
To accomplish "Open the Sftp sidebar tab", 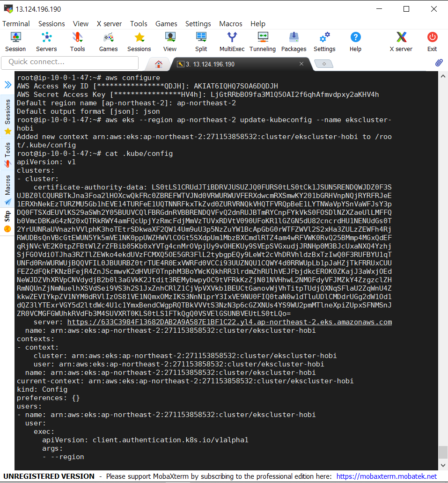I will pos(7,221).
